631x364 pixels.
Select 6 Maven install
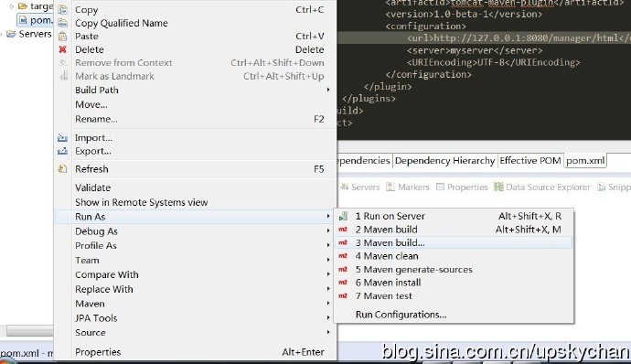coord(454,283)
